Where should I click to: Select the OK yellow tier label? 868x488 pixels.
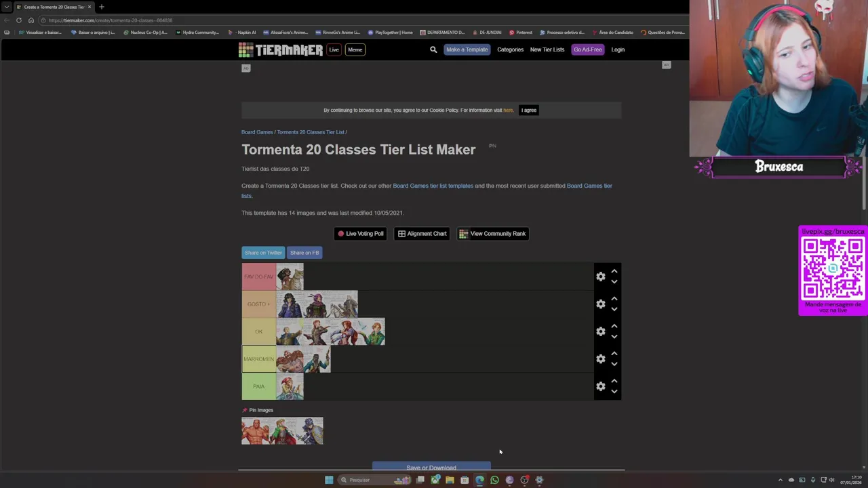(258, 331)
